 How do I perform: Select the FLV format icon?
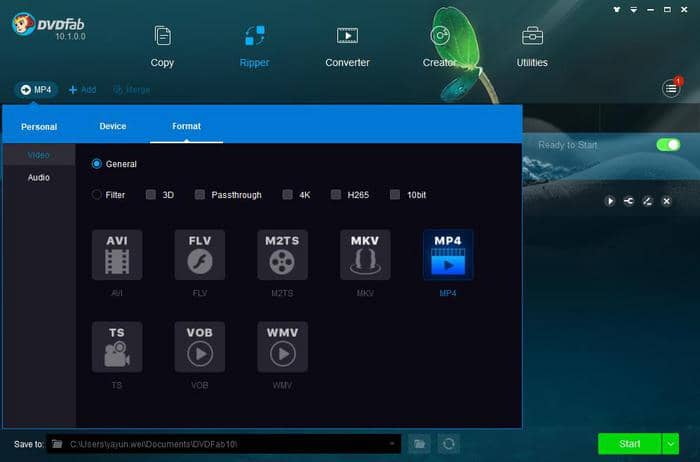click(x=200, y=255)
